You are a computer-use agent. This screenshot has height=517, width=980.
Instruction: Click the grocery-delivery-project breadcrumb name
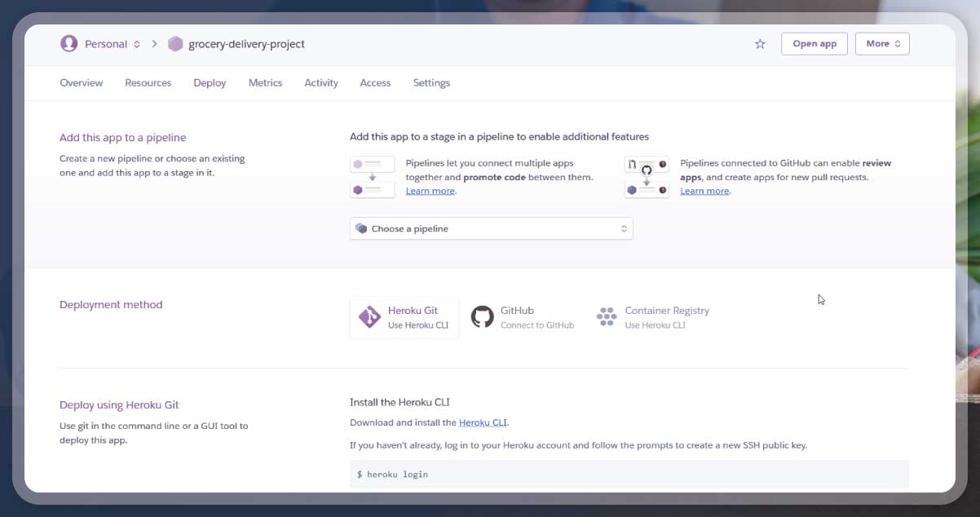pos(246,44)
